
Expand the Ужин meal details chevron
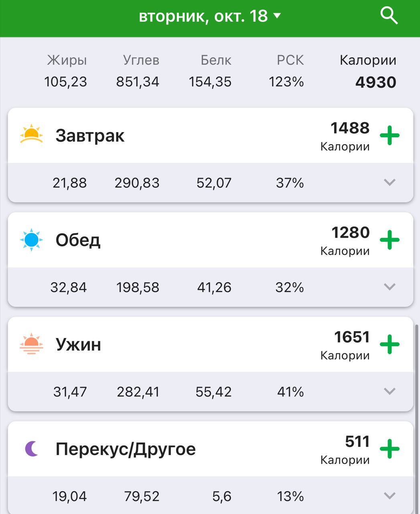[x=390, y=391]
